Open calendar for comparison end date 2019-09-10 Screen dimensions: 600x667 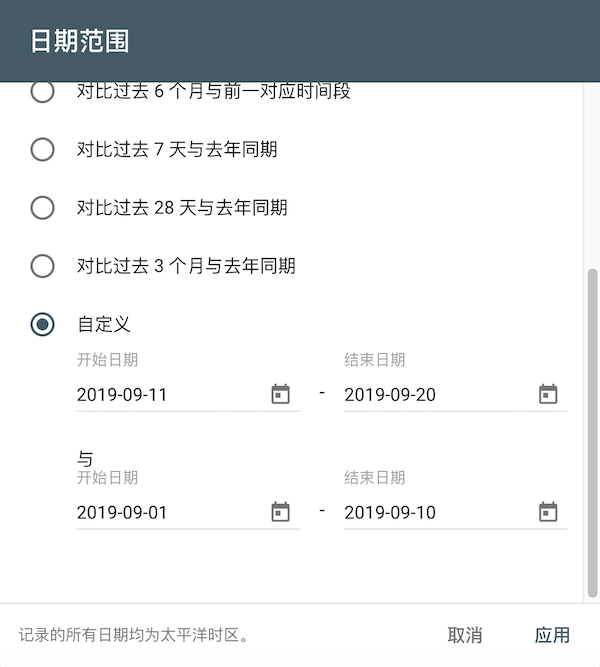pos(548,512)
